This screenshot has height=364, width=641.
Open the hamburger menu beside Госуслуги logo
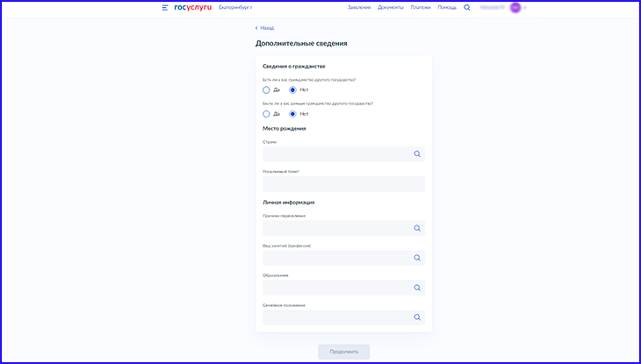(x=165, y=7)
